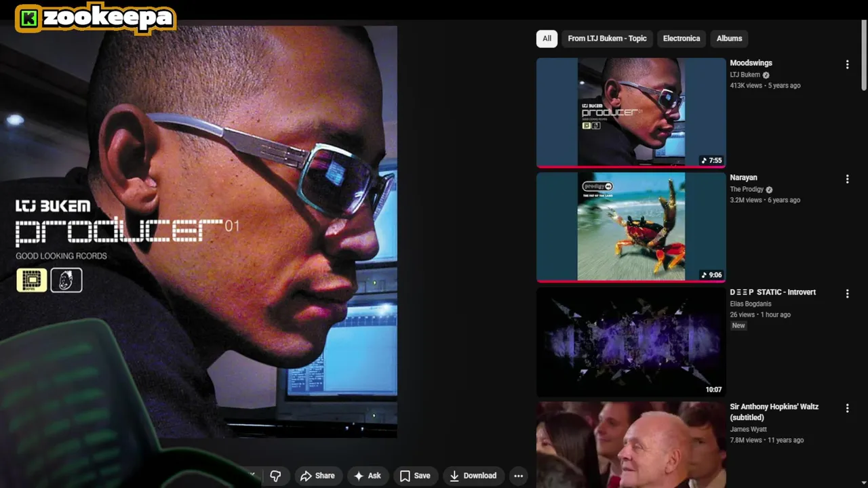Go to The Prodigy channel name
The height and width of the screenshot is (488, 868).
[747, 189]
